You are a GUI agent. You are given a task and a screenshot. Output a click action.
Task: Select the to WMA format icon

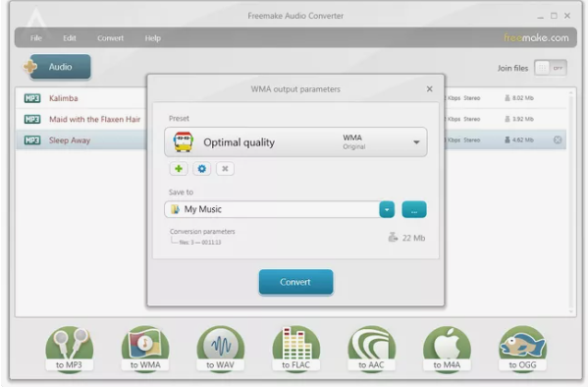pos(145,349)
